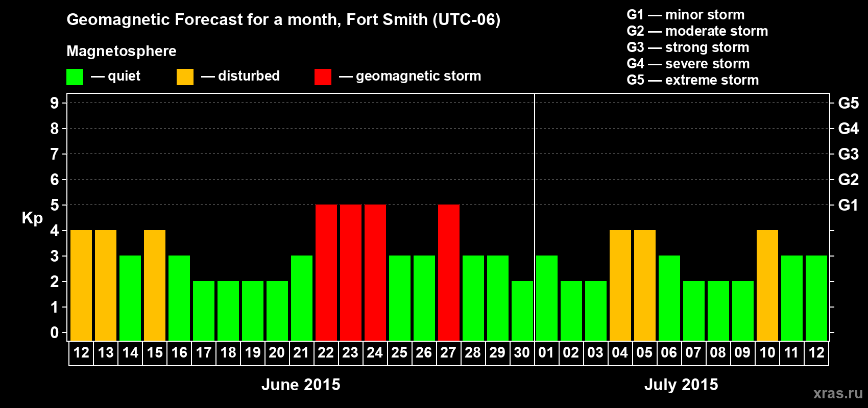This screenshot has width=868, height=408.
Task: Click the 'G2 — moderate storm' legend line
Action: [x=697, y=31]
